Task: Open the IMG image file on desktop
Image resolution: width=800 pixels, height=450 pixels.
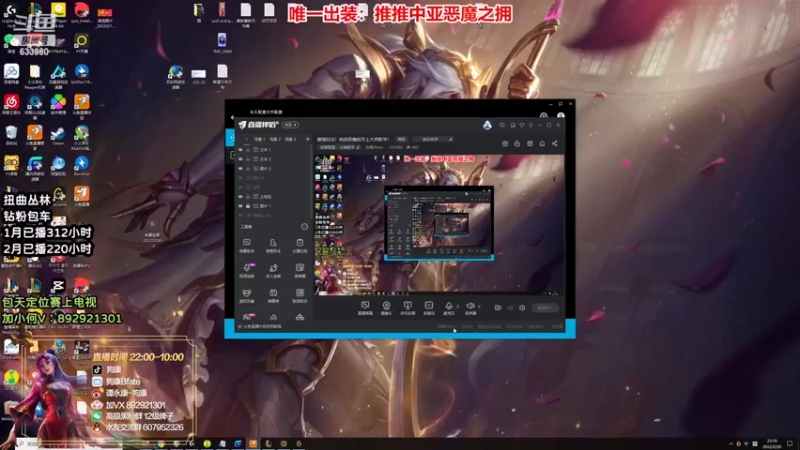Action: tap(222, 43)
